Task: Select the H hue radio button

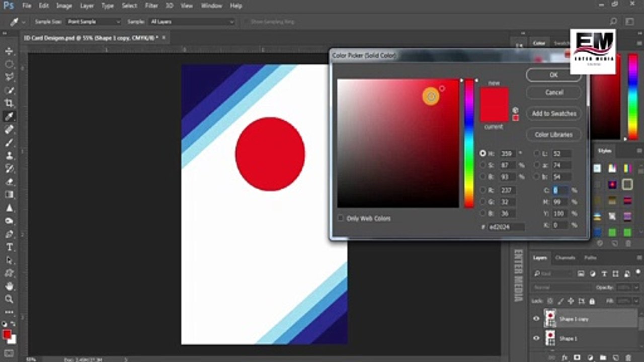Action: coord(483,153)
